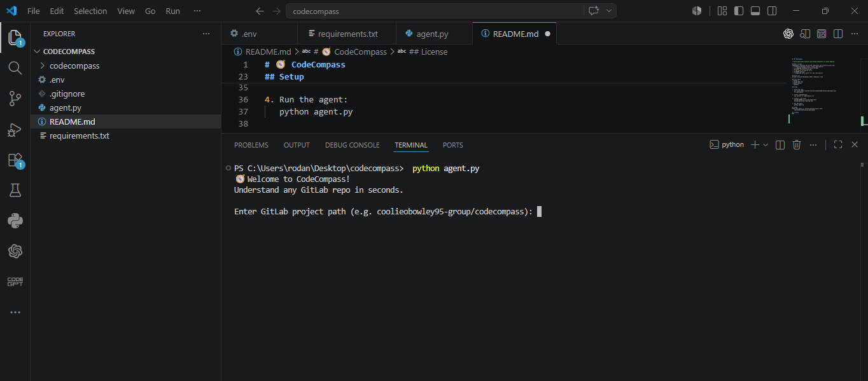Select .env in the file explorer
This screenshot has height=381, width=868.
125,80
